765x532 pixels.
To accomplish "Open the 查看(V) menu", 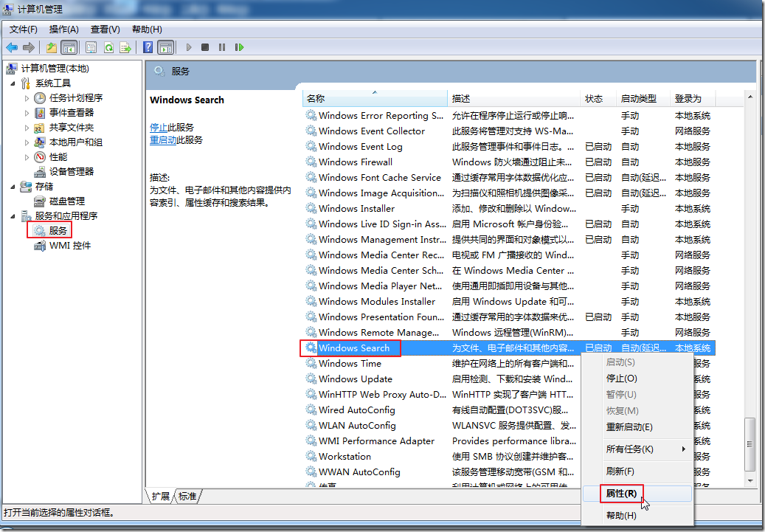I will tap(105, 30).
